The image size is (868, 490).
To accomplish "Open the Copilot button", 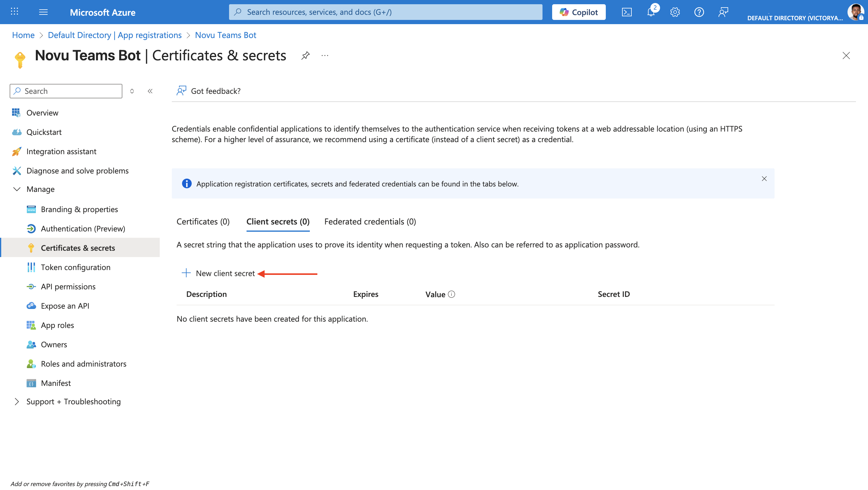I will [579, 12].
